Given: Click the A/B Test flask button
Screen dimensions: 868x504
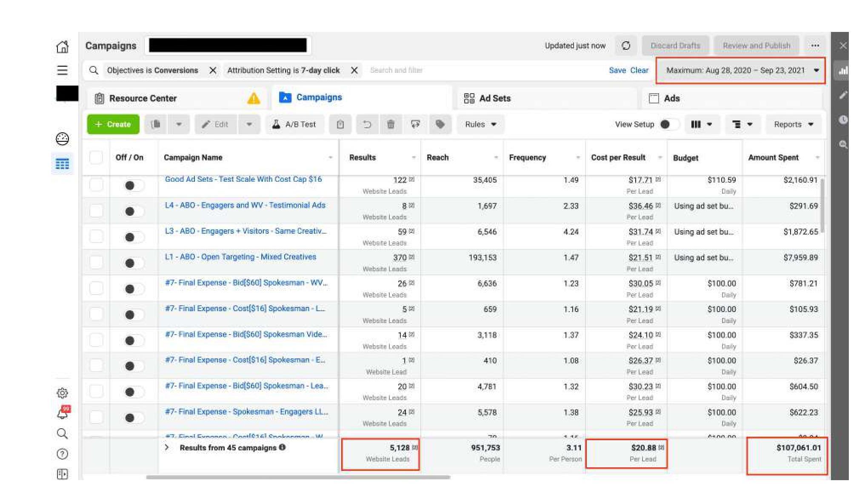Looking at the screenshot, I should point(294,124).
